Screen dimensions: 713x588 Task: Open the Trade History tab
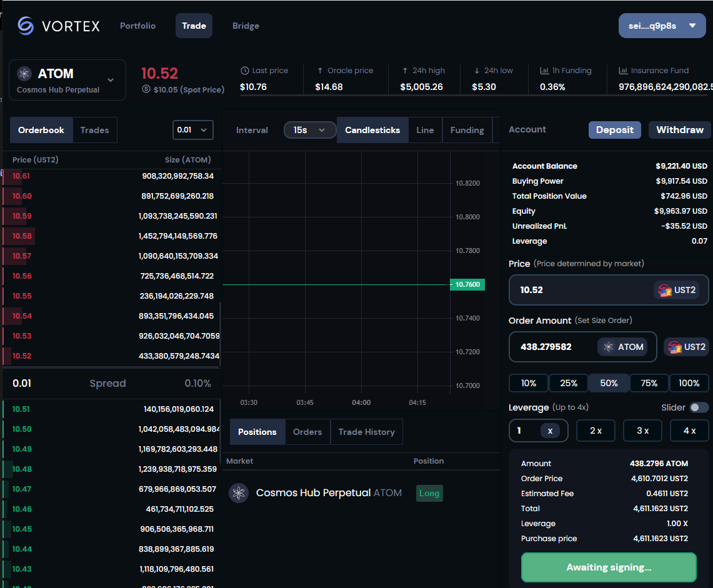pyautogui.click(x=367, y=432)
